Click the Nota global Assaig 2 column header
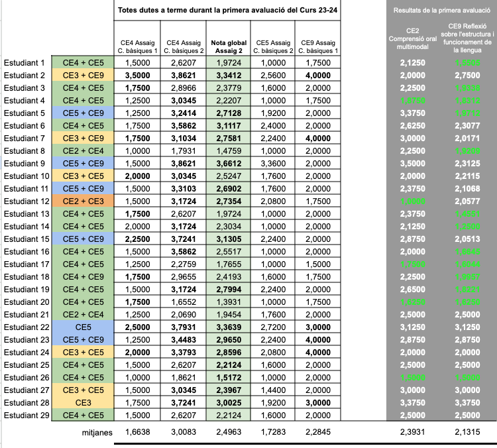The height and width of the screenshot is (448, 497). pos(229,46)
